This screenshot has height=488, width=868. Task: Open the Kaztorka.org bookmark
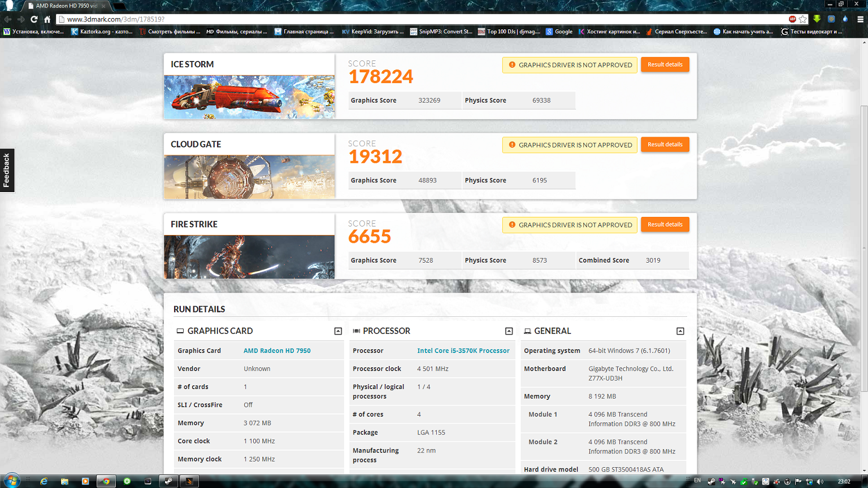coord(102,32)
